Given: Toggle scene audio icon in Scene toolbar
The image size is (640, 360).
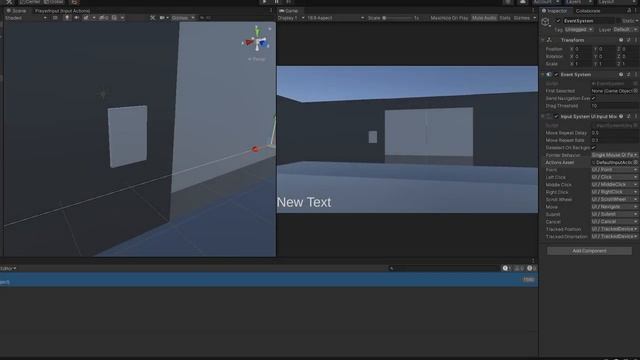Looking at the screenshot, I should pos(76,18).
